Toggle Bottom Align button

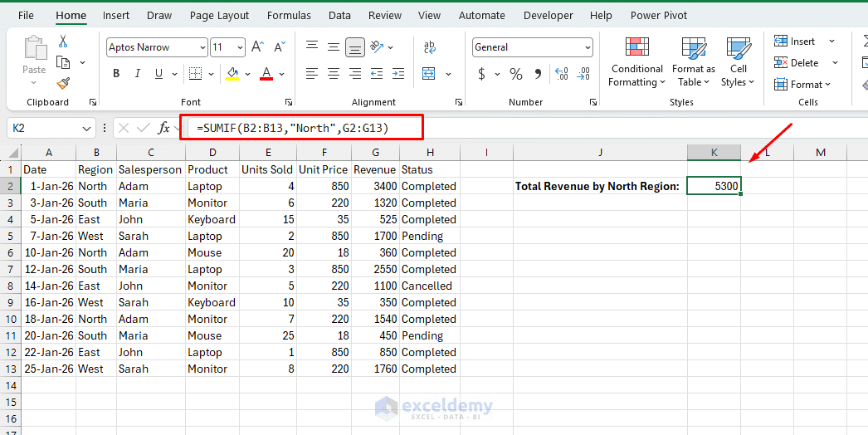[355, 47]
